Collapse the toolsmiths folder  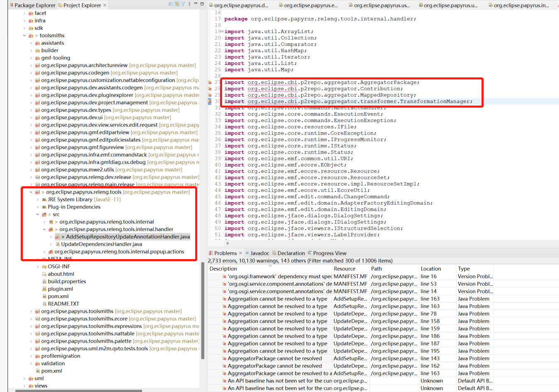(24, 36)
